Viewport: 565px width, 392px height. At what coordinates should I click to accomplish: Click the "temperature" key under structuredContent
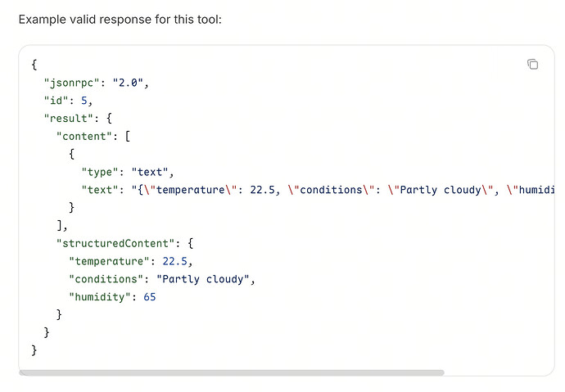coord(109,261)
